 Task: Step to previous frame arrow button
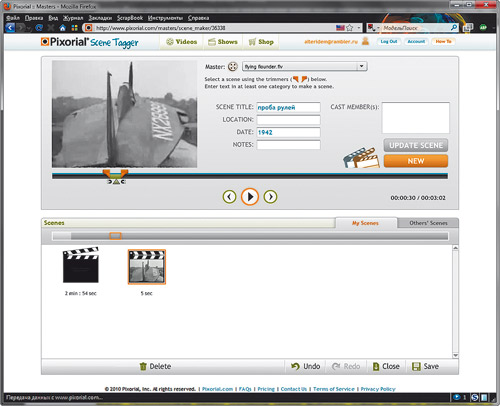pos(229,197)
